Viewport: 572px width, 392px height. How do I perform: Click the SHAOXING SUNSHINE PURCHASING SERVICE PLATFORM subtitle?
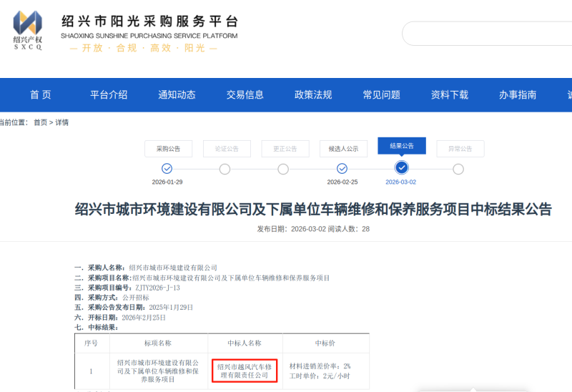[149, 36]
